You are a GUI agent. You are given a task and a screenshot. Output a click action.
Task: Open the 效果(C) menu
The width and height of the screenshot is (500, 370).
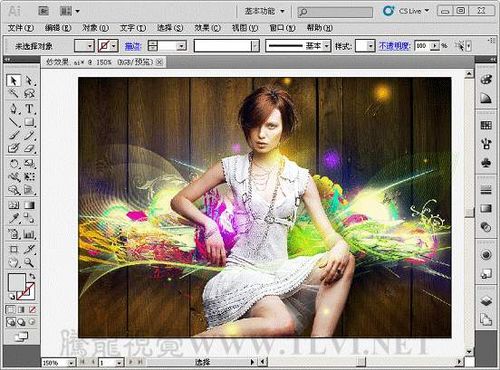pos(207,28)
